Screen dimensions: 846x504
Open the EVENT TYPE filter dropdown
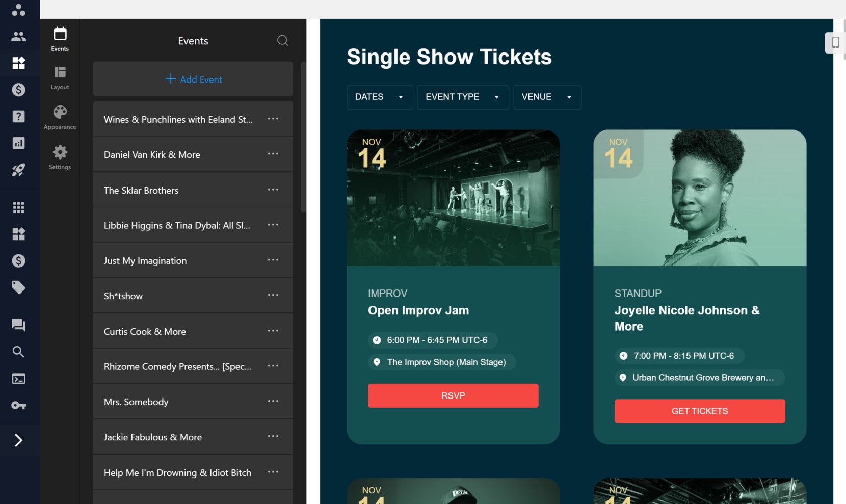[x=462, y=97]
